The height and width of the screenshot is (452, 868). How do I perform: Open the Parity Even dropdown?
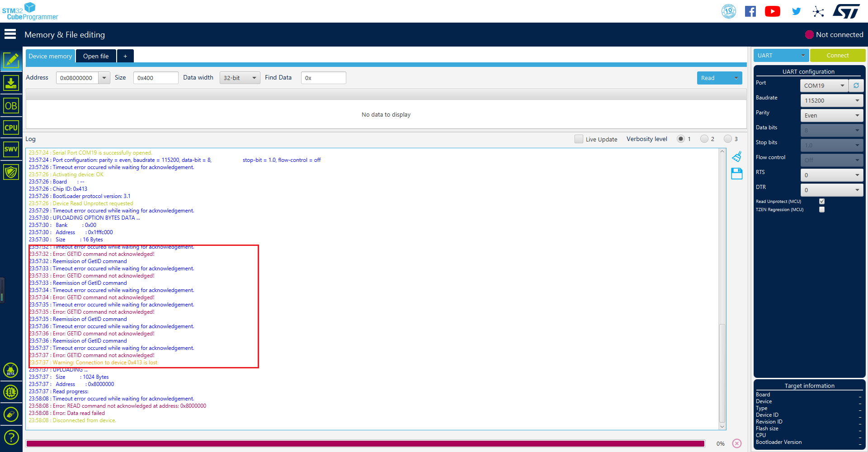coord(832,115)
